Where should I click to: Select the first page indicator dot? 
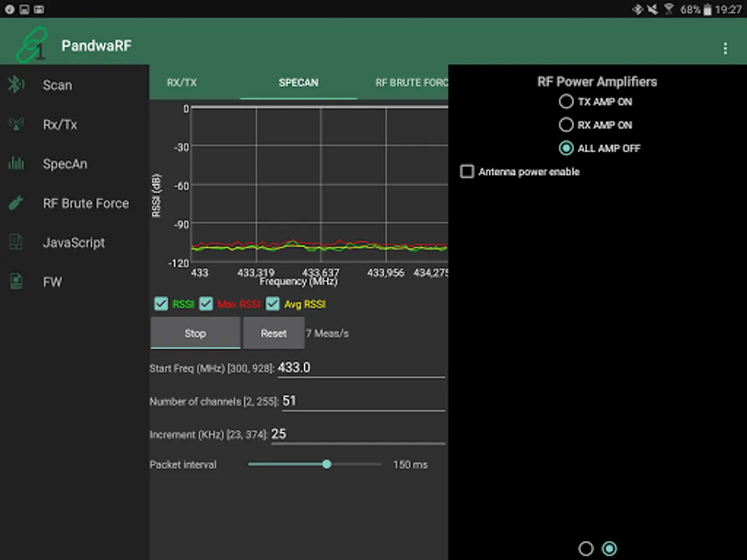(586, 548)
